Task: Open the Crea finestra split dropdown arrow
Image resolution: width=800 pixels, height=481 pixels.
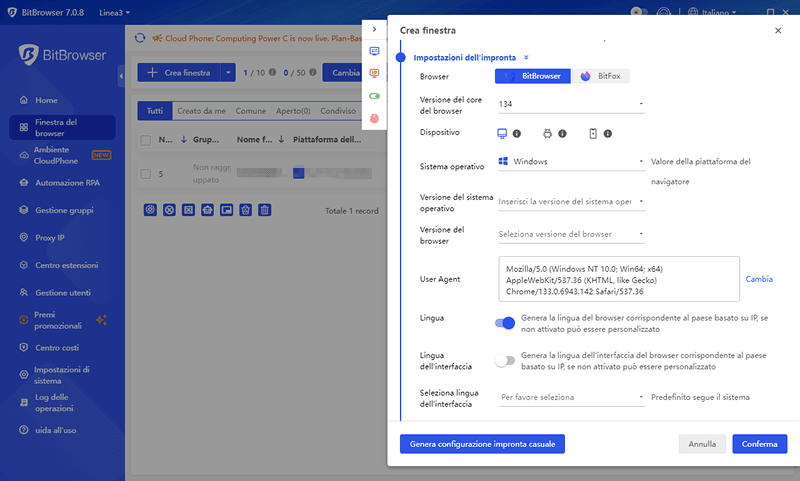Action: (x=228, y=72)
